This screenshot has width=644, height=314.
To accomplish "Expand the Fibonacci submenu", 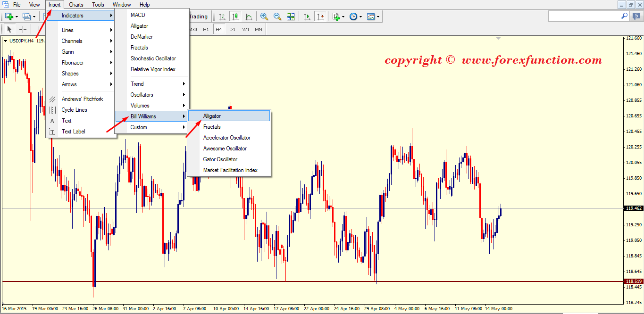I will point(81,63).
